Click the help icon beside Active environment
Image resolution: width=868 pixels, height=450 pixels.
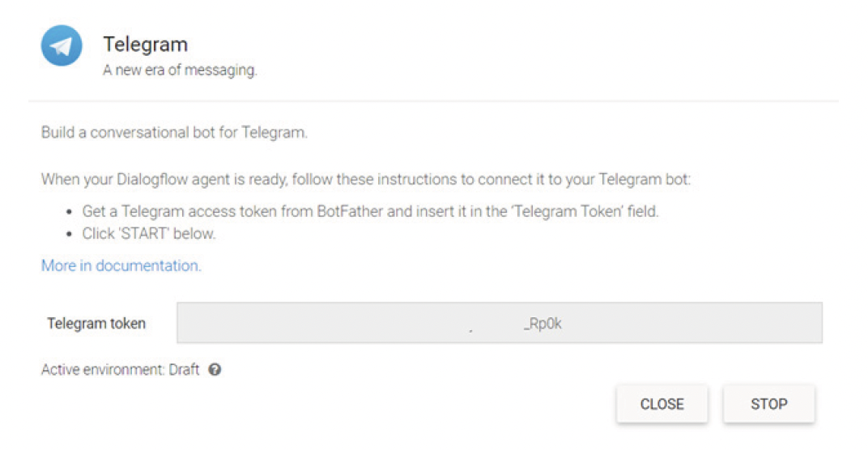215,370
